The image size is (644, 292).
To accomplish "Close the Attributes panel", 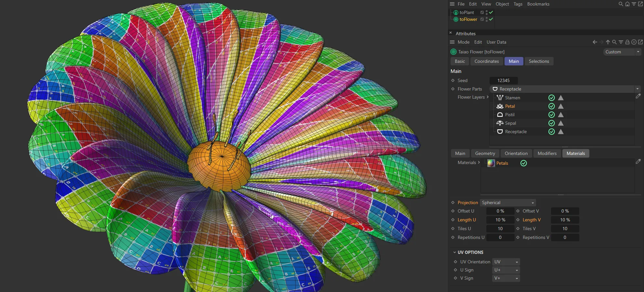I will tap(451, 33).
